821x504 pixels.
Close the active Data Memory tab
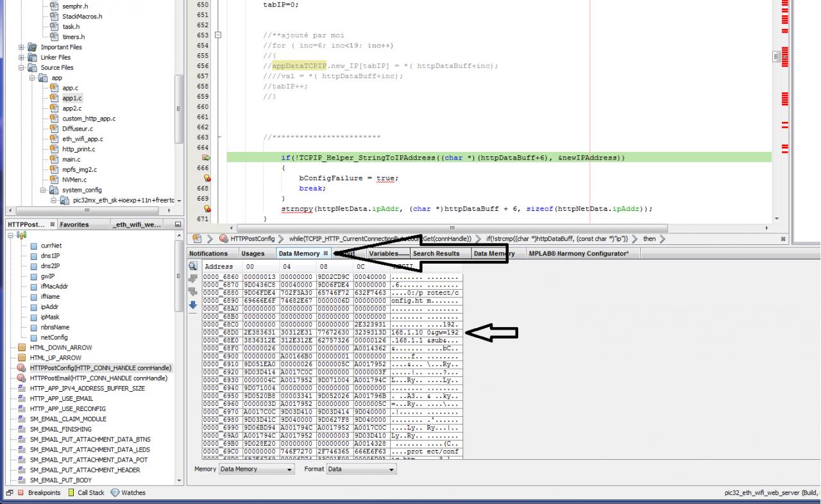[326, 253]
